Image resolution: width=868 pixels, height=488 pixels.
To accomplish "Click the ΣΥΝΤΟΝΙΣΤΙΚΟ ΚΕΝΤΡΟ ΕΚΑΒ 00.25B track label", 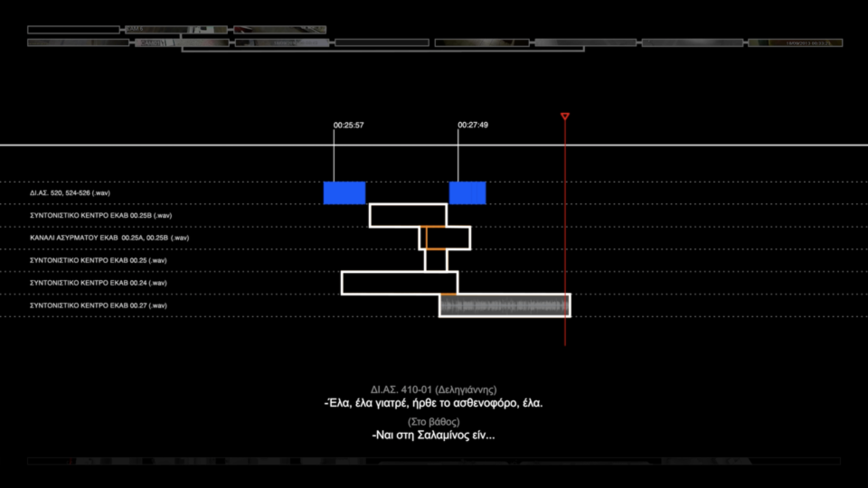I will [100, 215].
